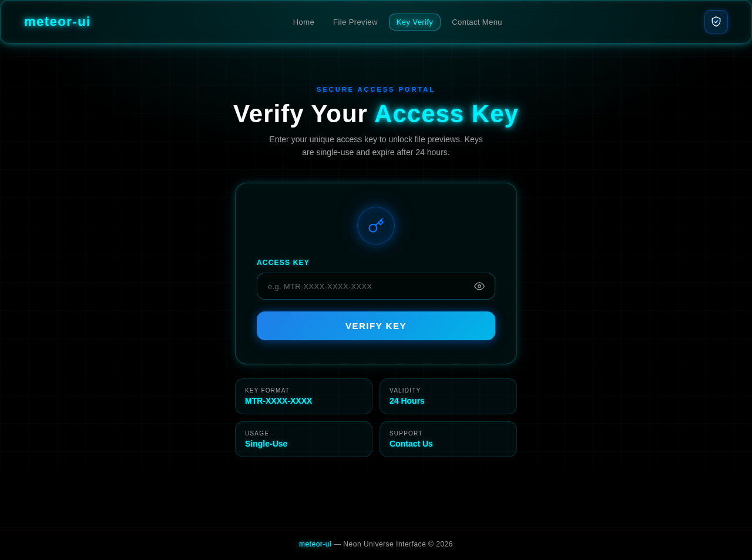Click the Key Format MTR-XXXX-XXXX card
Screen dimensions: 752x560
click(304, 396)
